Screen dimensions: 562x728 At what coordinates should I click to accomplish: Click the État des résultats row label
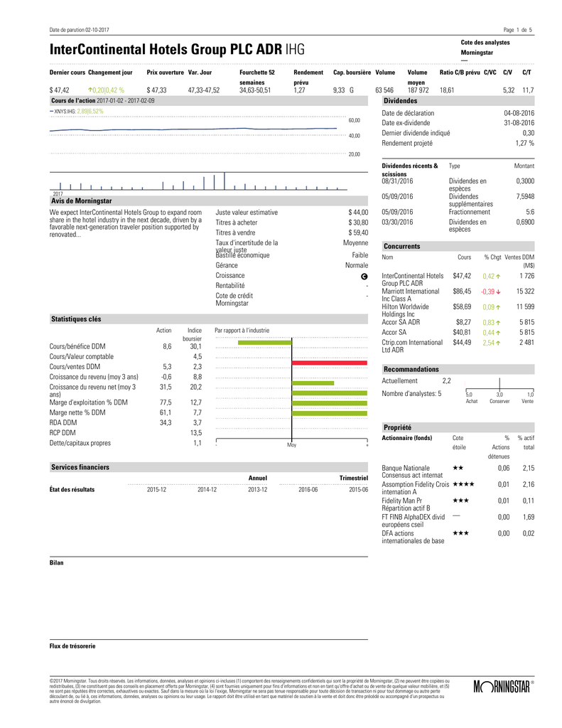click(72, 489)
